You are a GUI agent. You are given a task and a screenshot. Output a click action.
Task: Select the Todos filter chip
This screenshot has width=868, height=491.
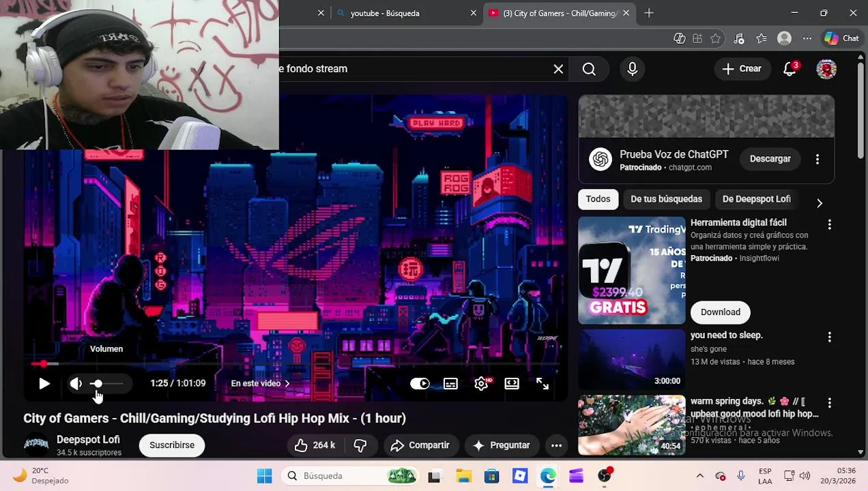[x=598, y=199]
